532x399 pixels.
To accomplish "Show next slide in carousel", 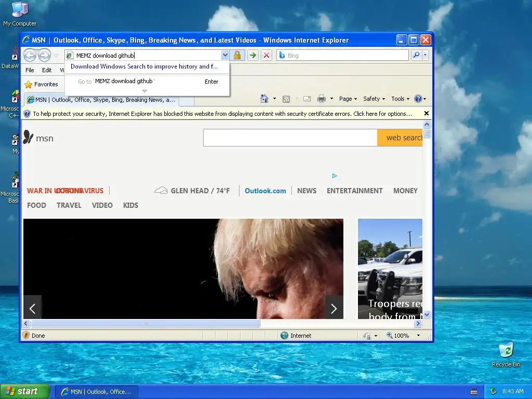I will (334, 308).
